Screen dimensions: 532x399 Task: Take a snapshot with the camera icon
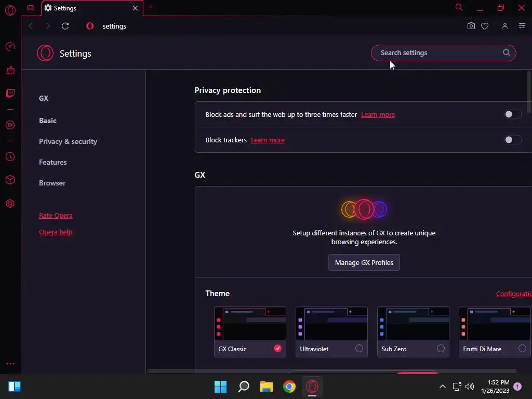(x=471, y=26)
